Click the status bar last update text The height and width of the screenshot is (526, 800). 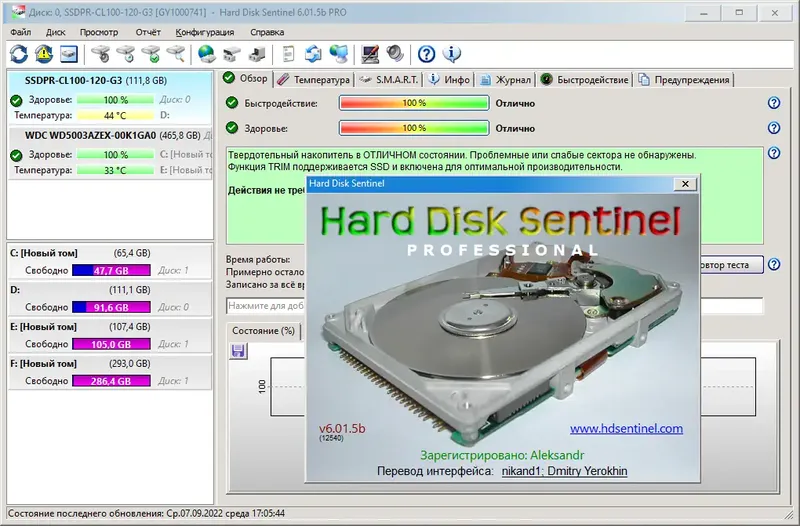146,513
